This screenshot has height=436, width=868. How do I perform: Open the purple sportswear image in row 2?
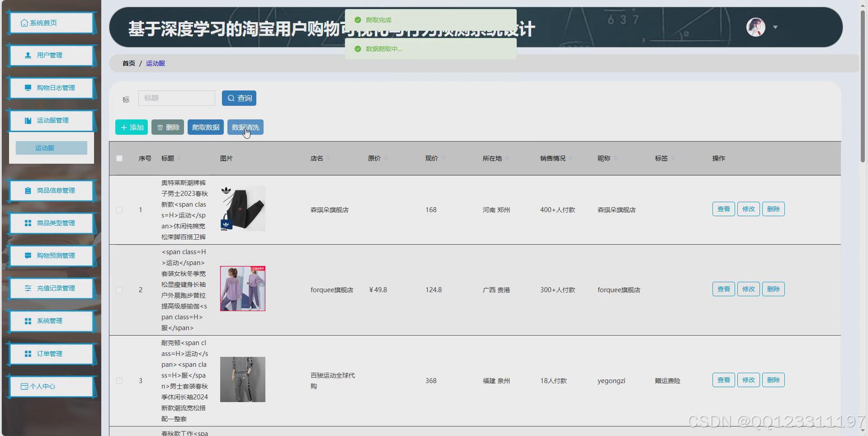(243, 289)
